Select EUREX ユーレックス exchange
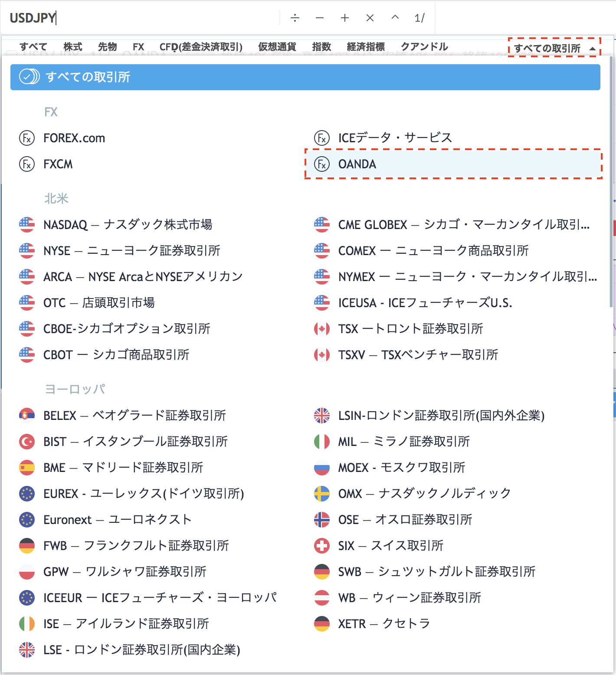 pyautogui.click(x=158, y=494)
